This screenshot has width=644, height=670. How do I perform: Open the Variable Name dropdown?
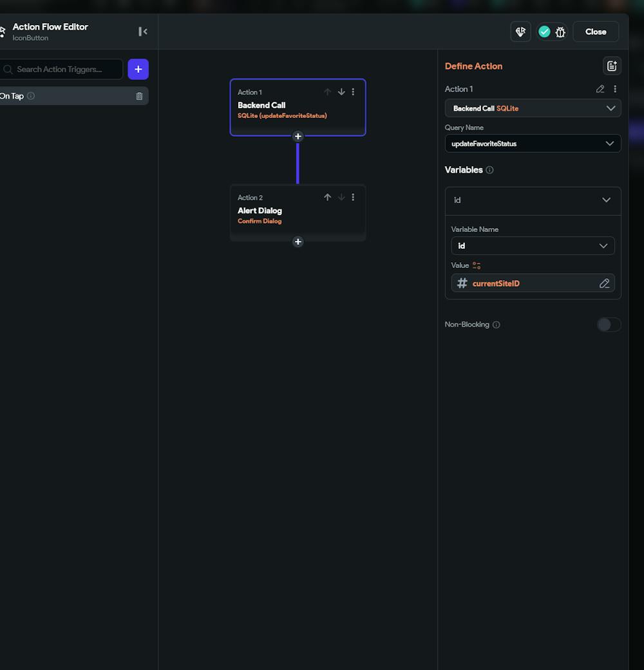point(533,245)
